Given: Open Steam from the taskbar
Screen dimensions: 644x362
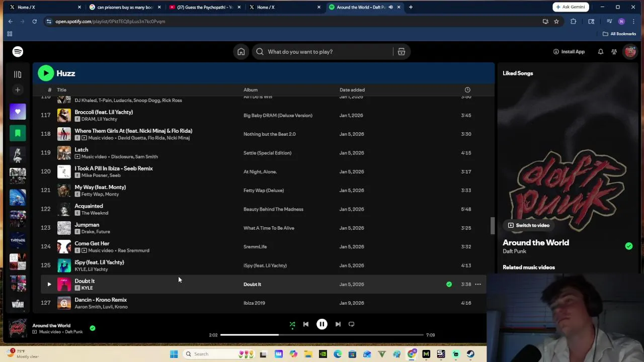Looking at the screenshot, I should pyautogui.click(x=470, y=354).
